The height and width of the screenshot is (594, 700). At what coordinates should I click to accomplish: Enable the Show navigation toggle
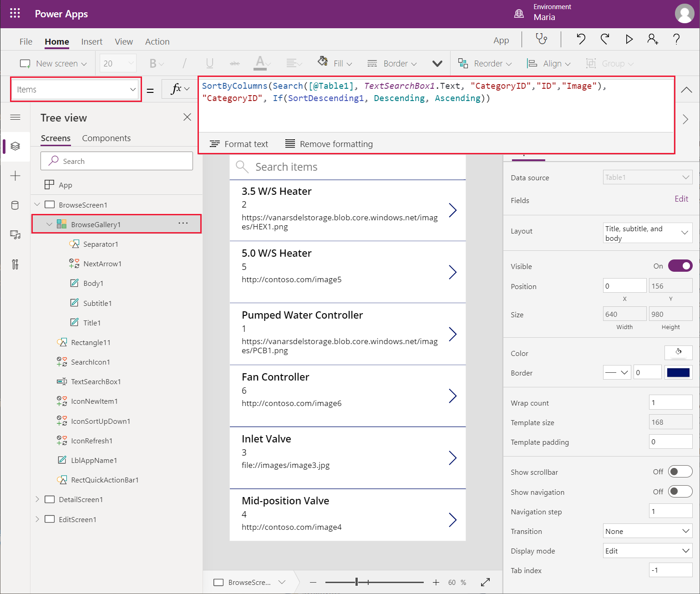pos(680,492)
